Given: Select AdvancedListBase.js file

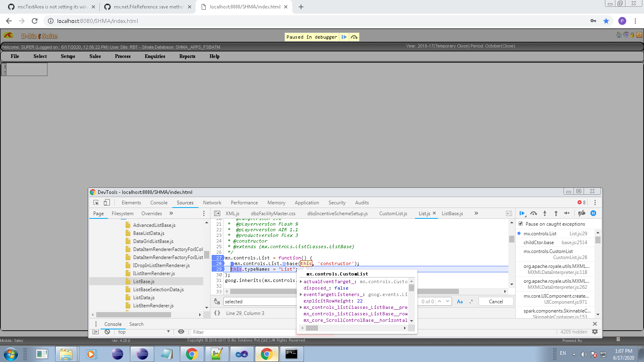Looking at the screenshot, I should click(x=154, y=225).
